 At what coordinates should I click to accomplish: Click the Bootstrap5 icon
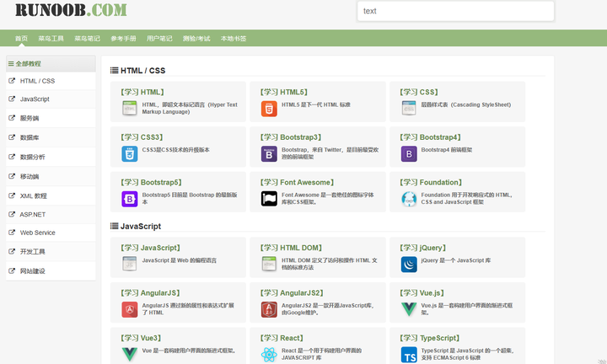pos(130,199)
